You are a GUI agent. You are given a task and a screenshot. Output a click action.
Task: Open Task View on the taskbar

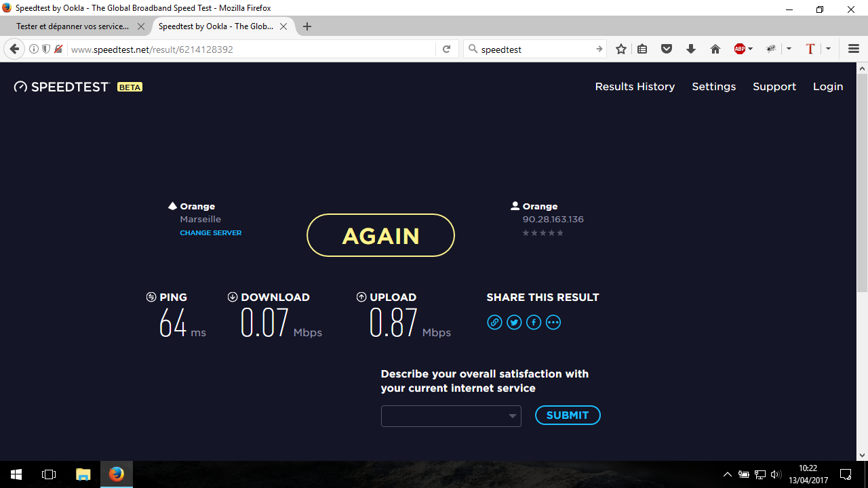point(49,474)
